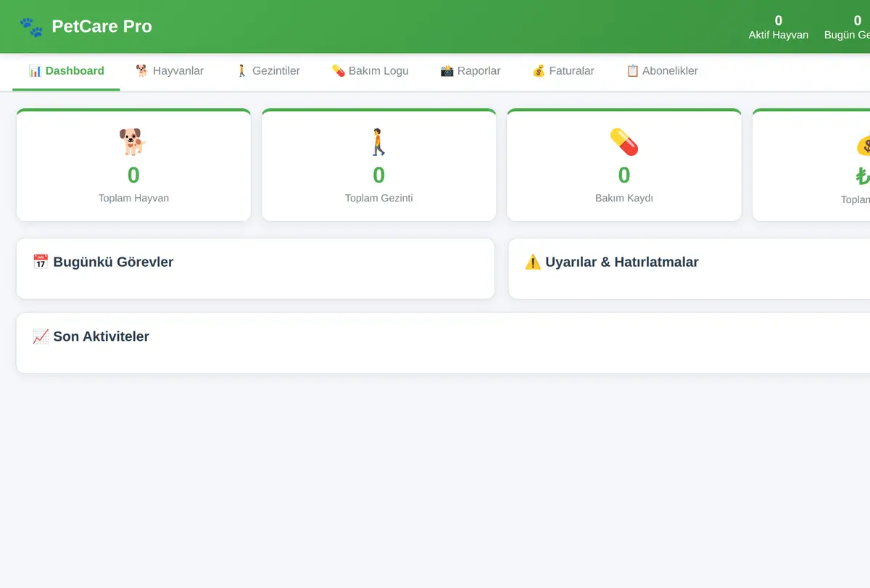
Task: Open the Gezintiler tab
Action: coord(268,71)
